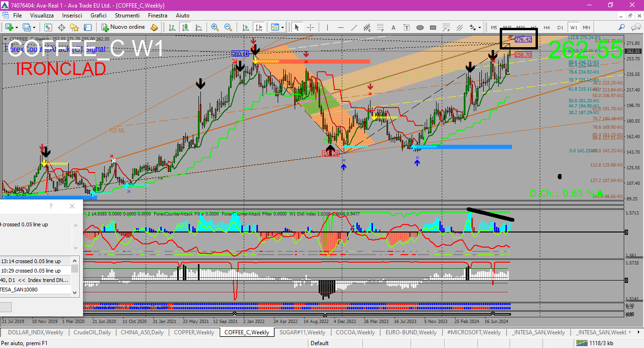Viewport: 644px width, 348px height.
Task: Expand the indicators list dropdown arrow
Action: [x=282, y=27]
